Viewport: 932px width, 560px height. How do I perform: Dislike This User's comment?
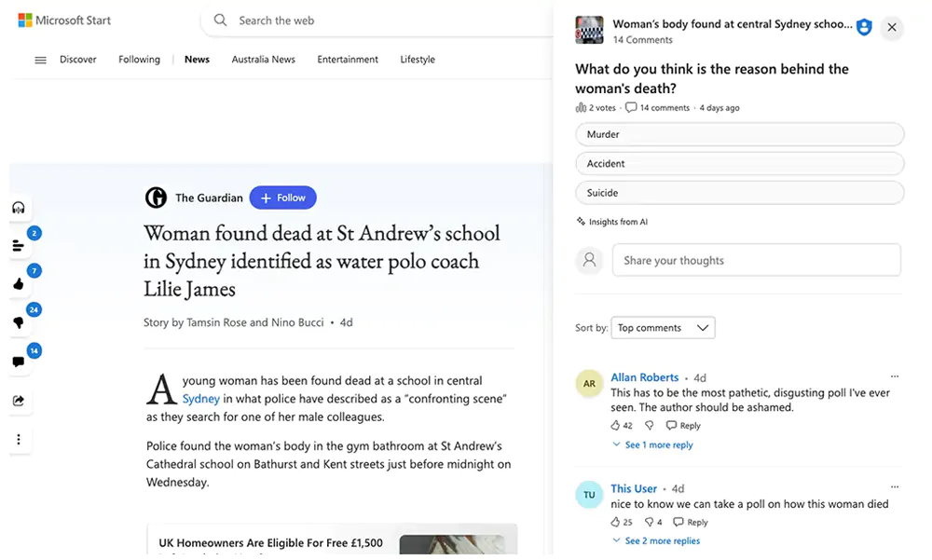[649, 522]
